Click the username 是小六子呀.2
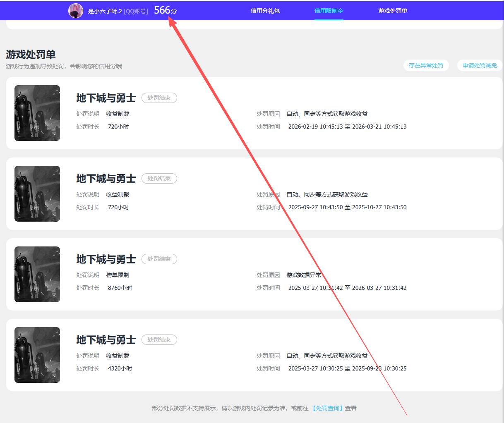Viewport: 504px width, 423px height. pos(105,11)
